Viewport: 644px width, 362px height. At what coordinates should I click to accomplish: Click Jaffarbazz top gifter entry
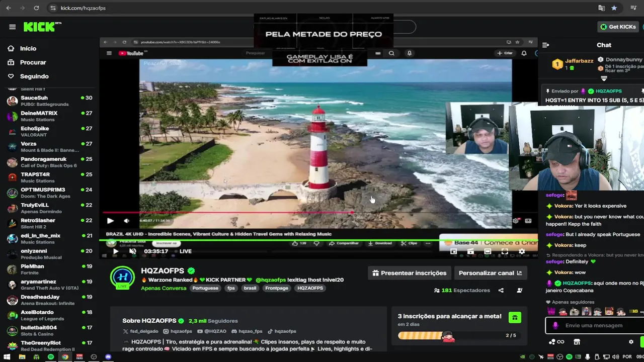[573, 64]
